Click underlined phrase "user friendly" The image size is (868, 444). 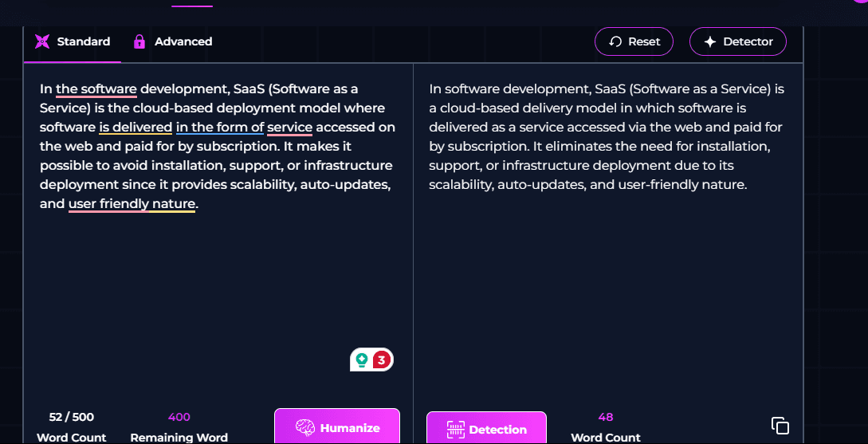(x=108, y=204)
